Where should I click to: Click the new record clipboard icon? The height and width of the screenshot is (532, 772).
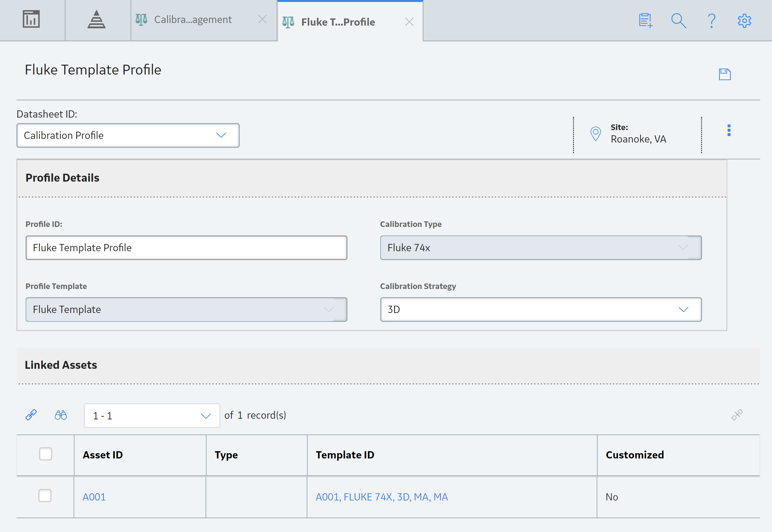pos(645,21)
